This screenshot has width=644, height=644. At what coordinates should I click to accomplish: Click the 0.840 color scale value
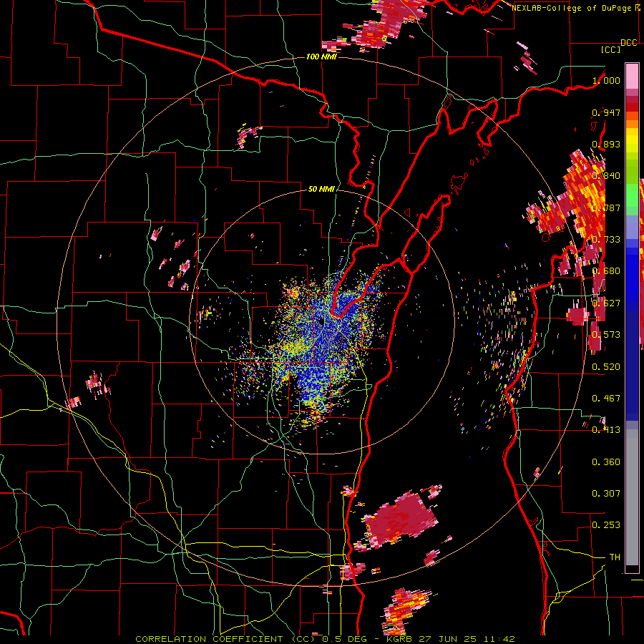[606, 176]
